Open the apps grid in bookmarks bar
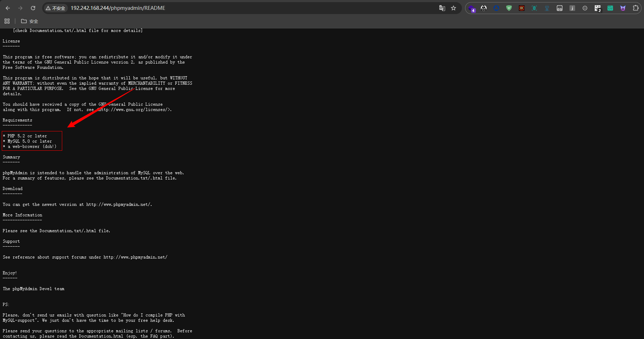This screenshot has height=339, width=644. tap(7, 21)
